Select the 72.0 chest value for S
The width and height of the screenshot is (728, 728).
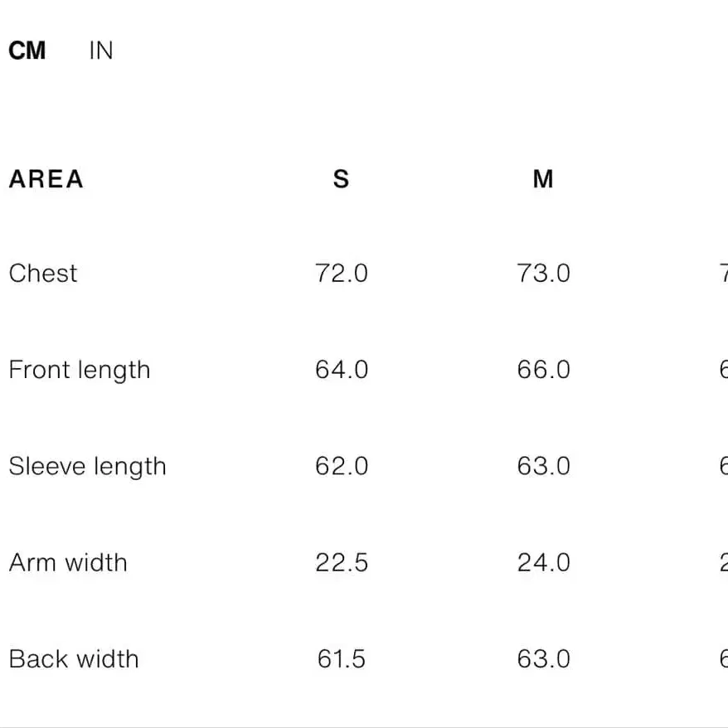pyautogui.click(x=341, y=273)
